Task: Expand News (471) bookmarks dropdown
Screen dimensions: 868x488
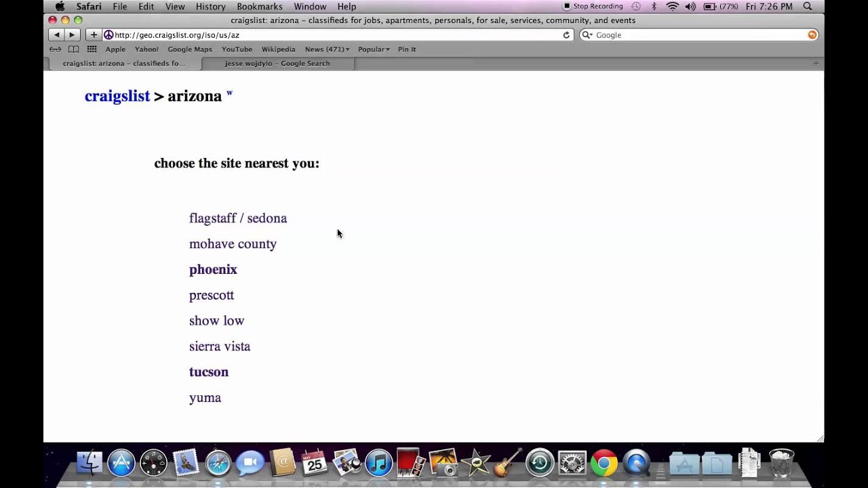Action: point(327,49)
